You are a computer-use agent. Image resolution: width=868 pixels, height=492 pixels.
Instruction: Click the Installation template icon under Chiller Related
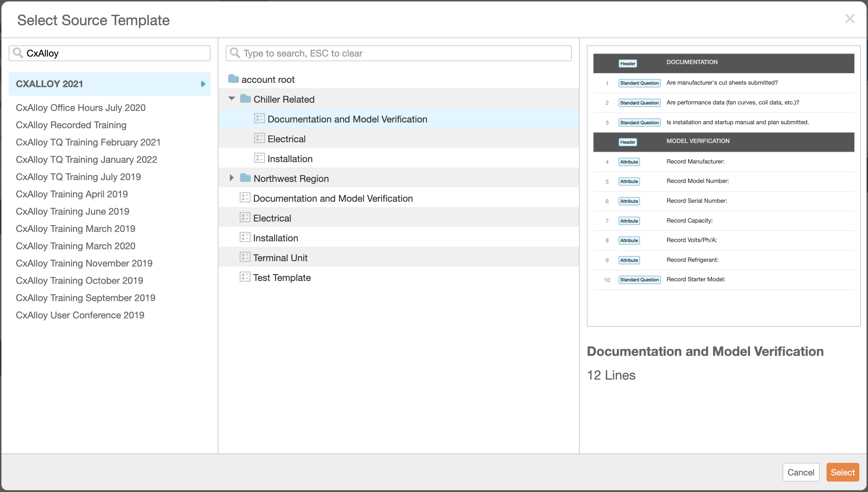259,158
